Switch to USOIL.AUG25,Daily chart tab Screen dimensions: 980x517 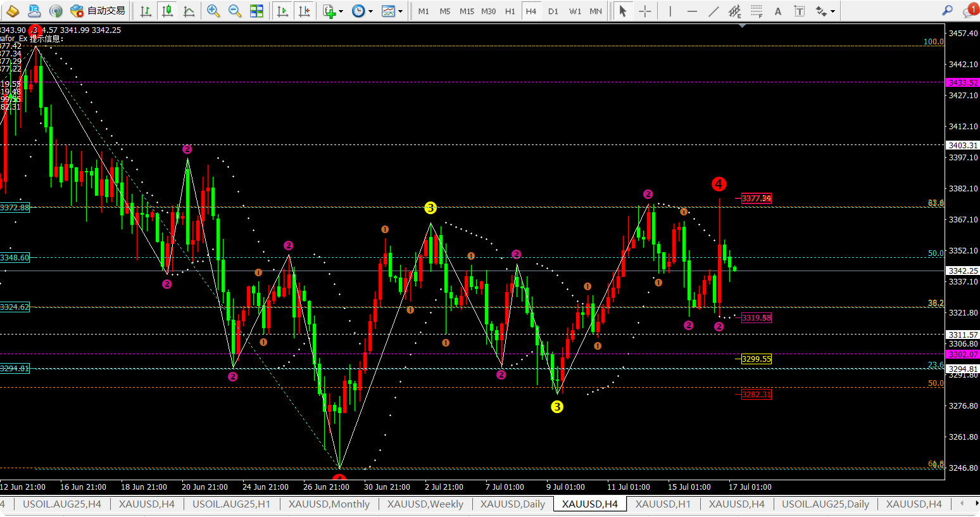(826, 504)
